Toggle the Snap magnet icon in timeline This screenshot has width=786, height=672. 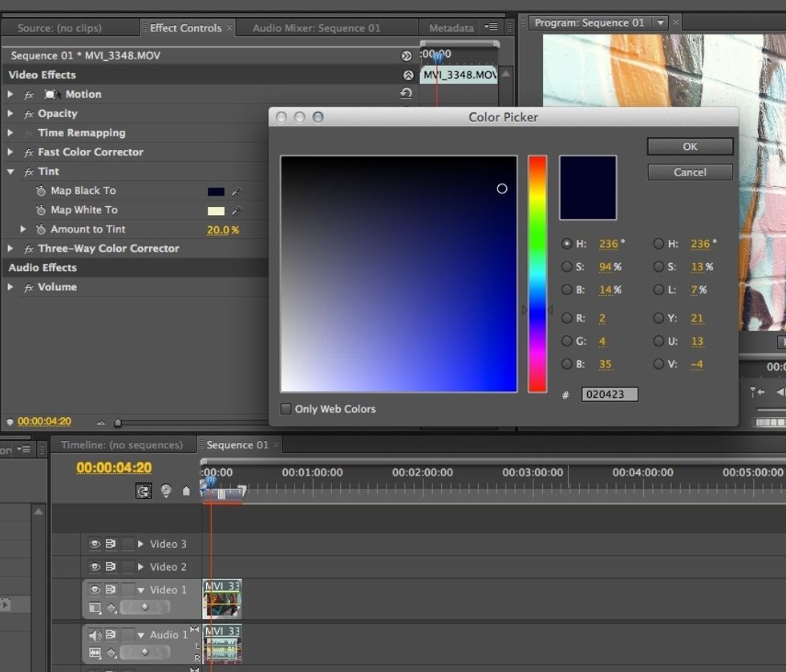pos(144,491)
